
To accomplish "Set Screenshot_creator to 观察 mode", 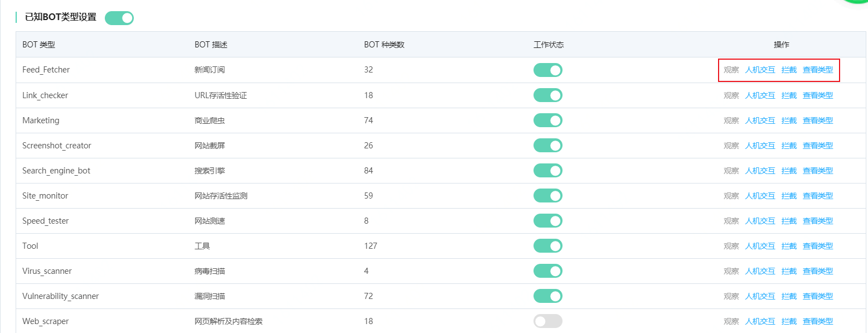I will tap(731, 146).
